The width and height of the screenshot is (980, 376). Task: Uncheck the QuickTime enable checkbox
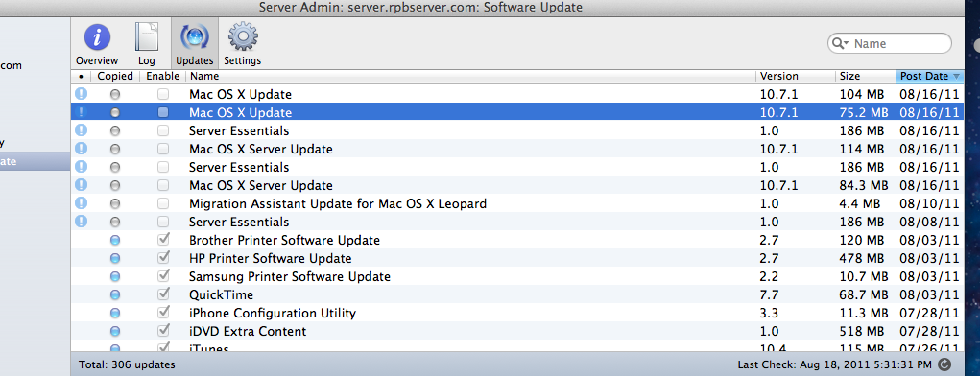164,294
